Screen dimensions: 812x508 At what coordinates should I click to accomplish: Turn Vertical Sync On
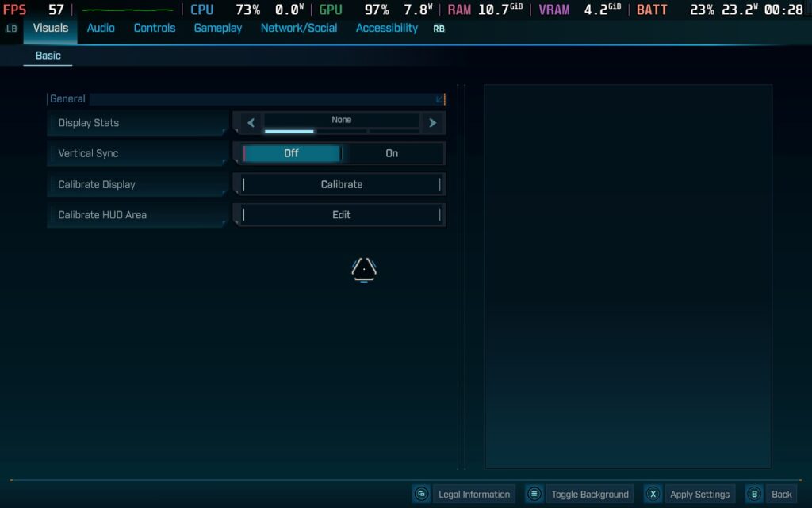click(x=392, y=153)
